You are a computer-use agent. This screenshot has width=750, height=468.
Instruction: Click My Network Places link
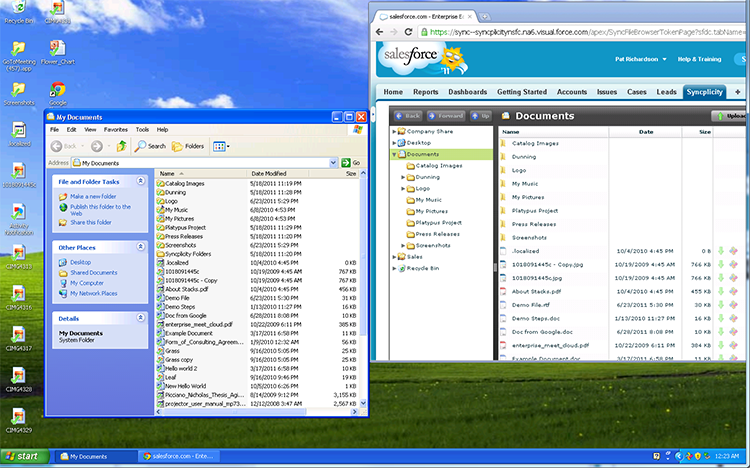tap(94, 293)
